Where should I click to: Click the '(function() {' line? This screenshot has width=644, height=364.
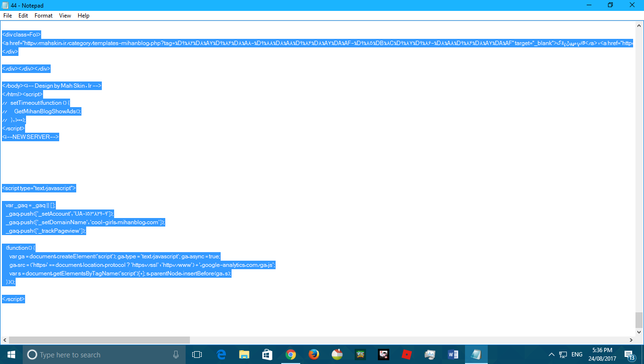18,248
